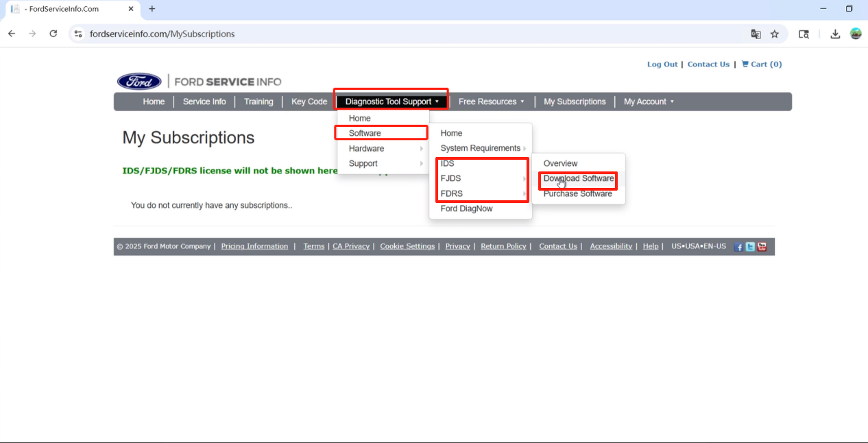
Task: Click the address bar URL field
Action: [411, 34]
